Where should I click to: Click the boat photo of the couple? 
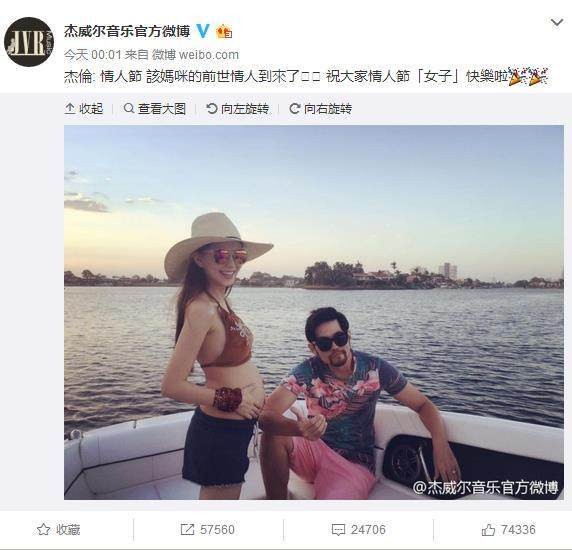(314, 312)
